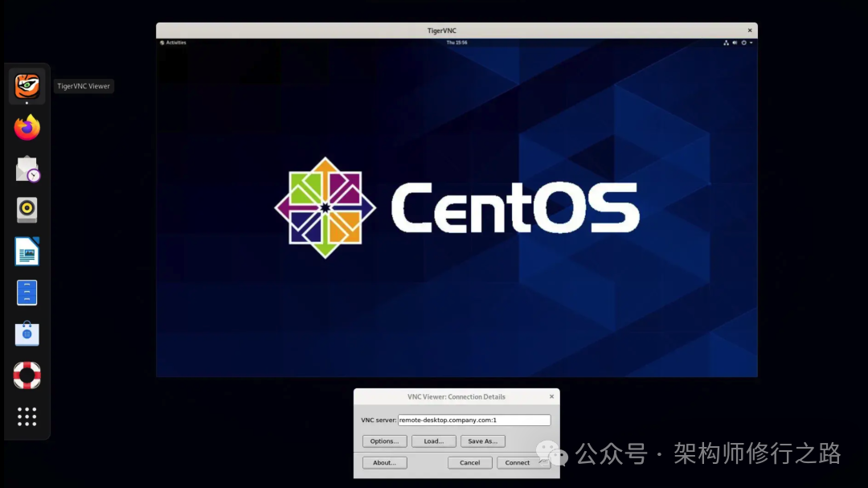868x488 pixels.
Task: Click the network icon in remote desktop top bar
Action: coord(726,43)
